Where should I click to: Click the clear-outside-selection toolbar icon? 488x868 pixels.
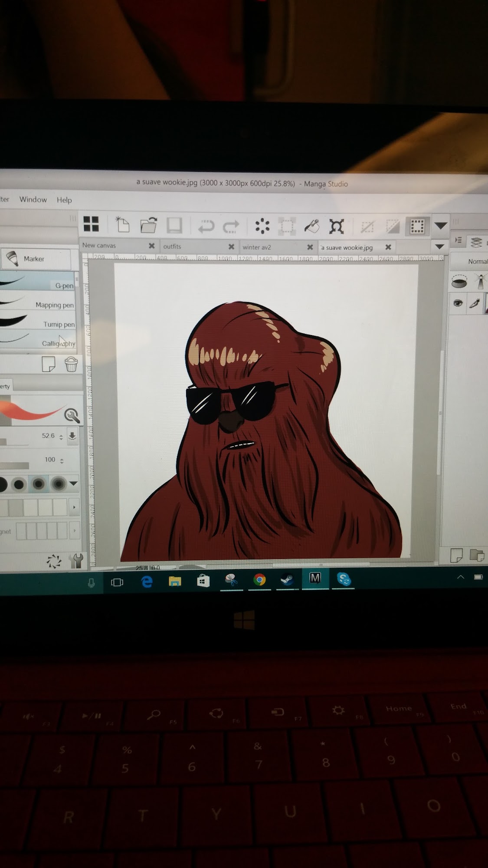point(286,227)
